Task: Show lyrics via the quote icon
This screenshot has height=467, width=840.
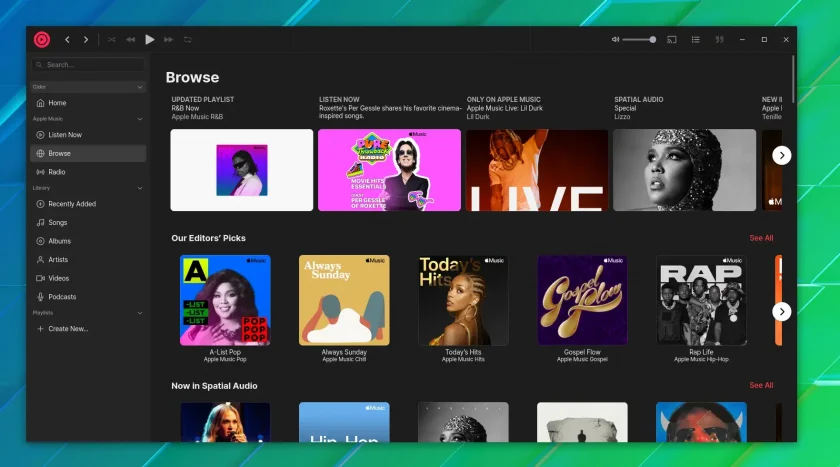Action: pos(719,40)
